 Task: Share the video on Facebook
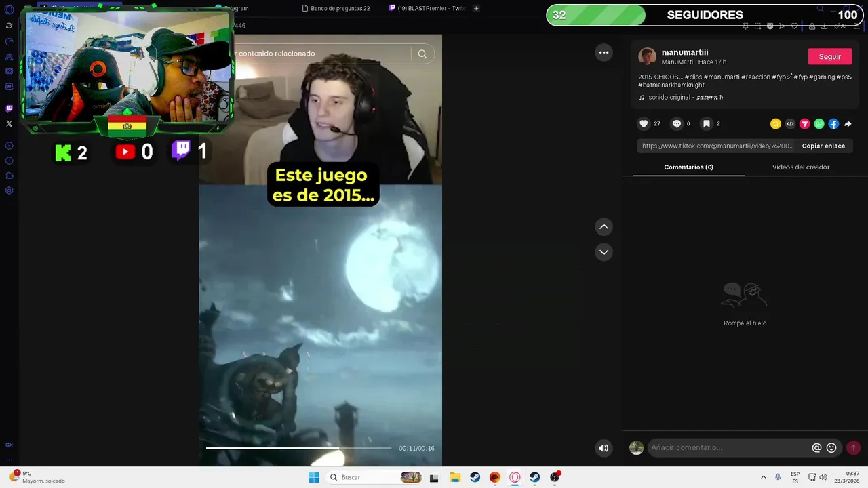coord(833,124)
